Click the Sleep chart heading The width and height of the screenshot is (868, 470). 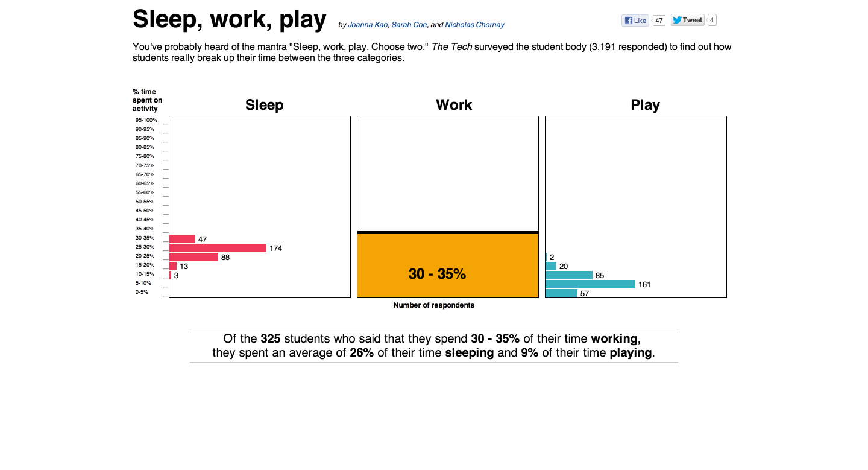[x=264, y=105]
